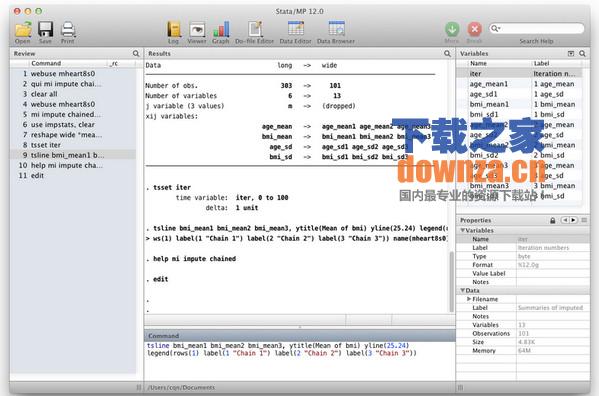Open the Graph toolbar icon
599x396 pixels.
(221, 30)
